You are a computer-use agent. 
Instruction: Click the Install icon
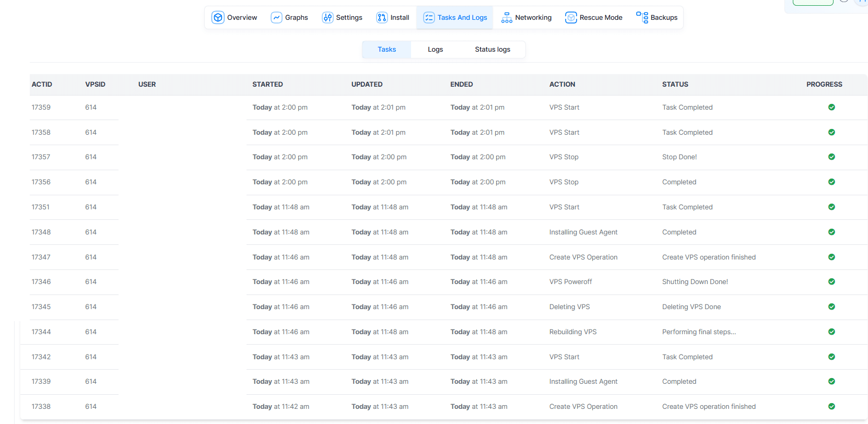pyautogui.click(x=382, y=18)
